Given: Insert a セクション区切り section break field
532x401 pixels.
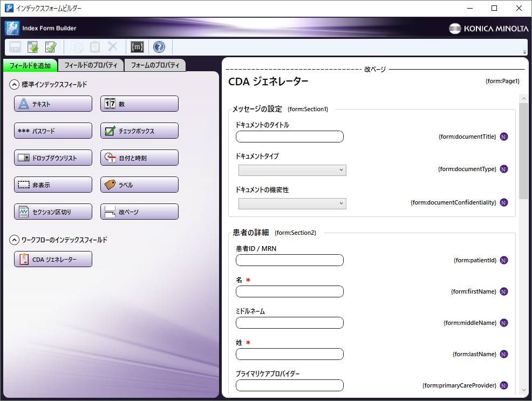Looking at the screenshot, I should click(x=52, y=211).
